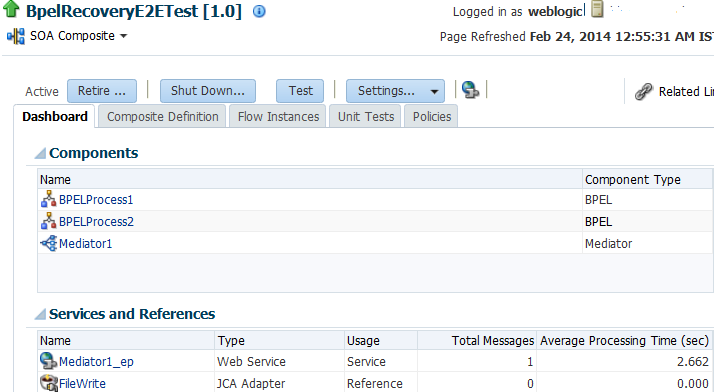Click the Total Messages value 0 for FileWrite
Screen dimensions: 714x392
[x=530, y=383]
